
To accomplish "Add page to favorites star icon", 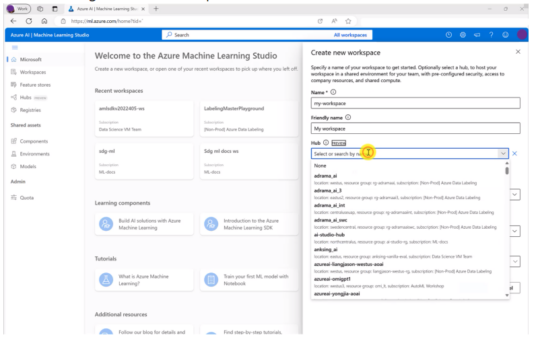I will (348, 21).
